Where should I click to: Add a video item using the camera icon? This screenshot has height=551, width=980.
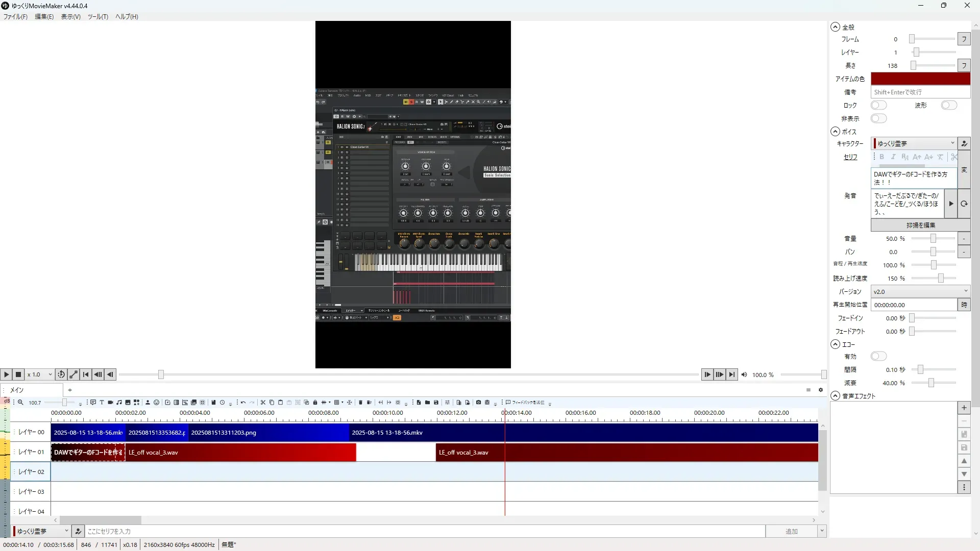tap(110, 403)
